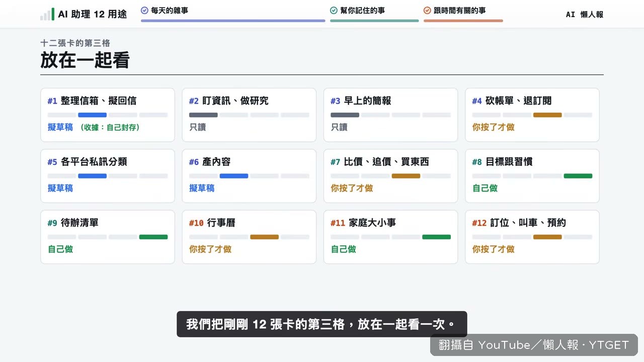Open the 跟時間有關的事 section tab
The height and width of the screenshot is (362, 644).
click(x=463, y=14)
